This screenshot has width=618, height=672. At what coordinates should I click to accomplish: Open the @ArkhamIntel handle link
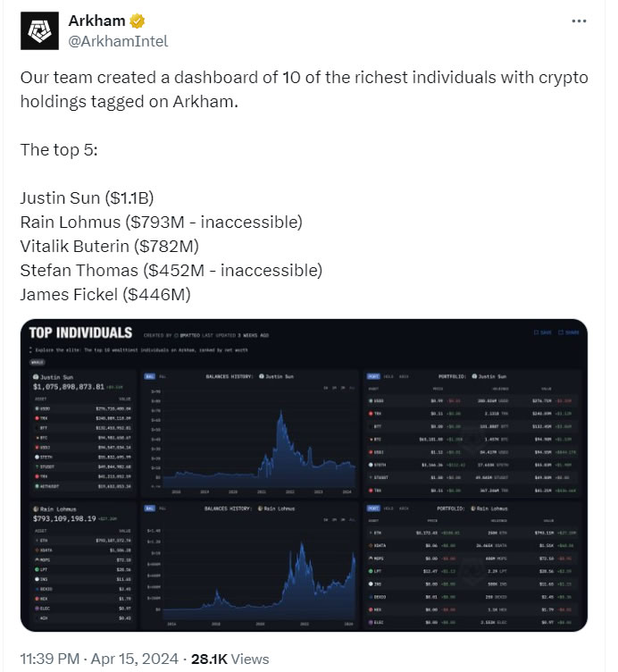coord(118,40)
